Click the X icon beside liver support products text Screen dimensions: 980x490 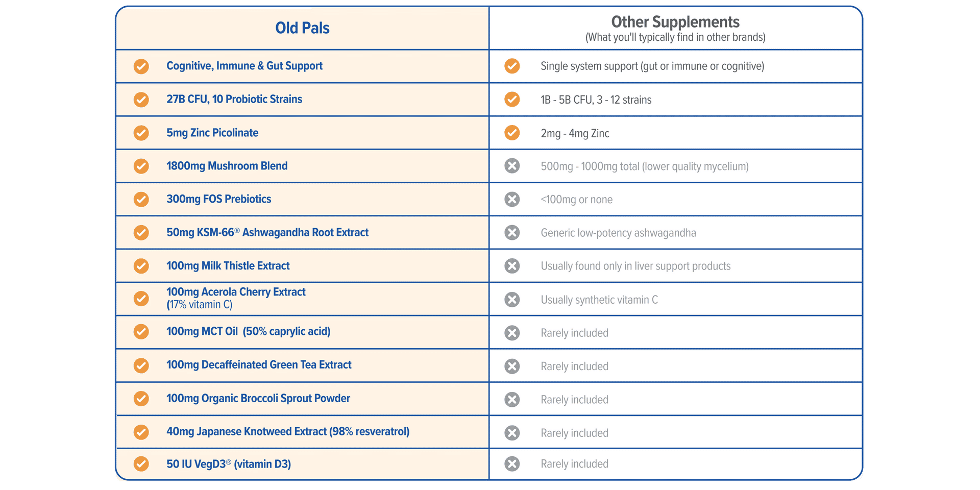pyautogui.click(x=512, y=266)
